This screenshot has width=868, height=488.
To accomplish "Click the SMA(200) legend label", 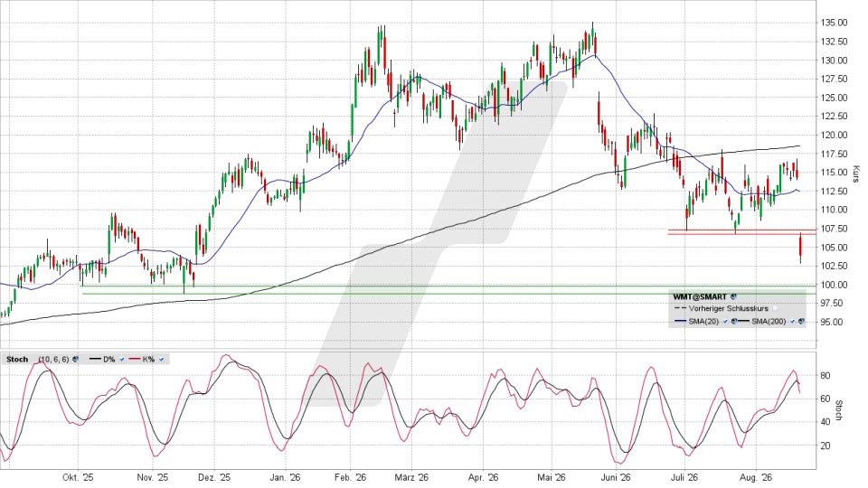I will [769, 322].
